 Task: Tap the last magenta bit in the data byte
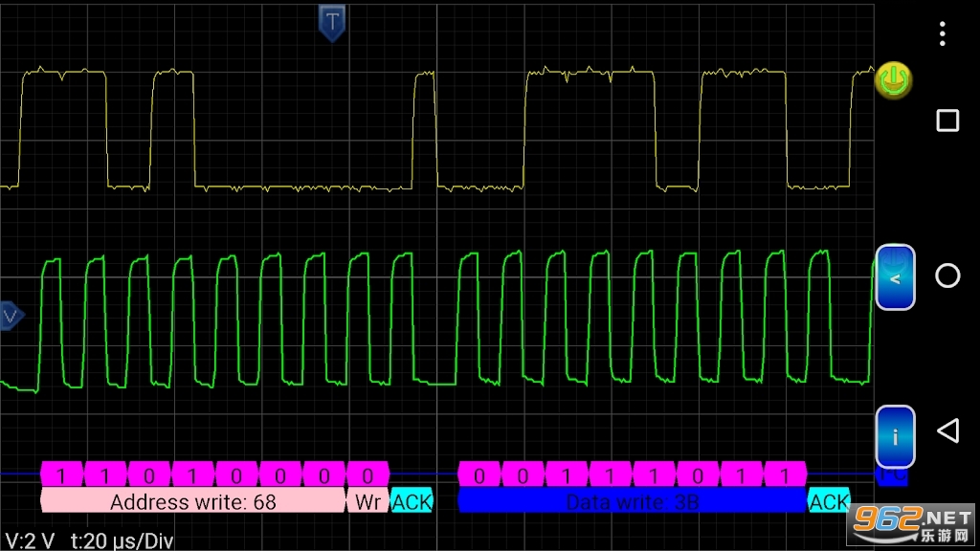(785, 474)
